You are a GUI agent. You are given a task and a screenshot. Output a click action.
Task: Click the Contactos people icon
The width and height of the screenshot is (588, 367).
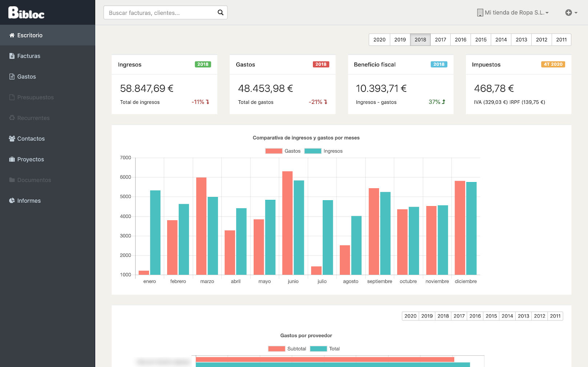point(12,139)
